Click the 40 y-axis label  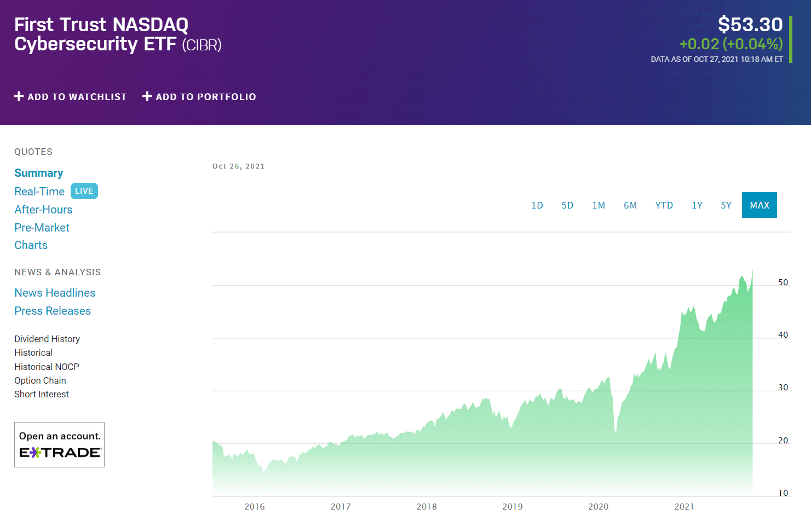pyautogui.click(x=783, y=335)
